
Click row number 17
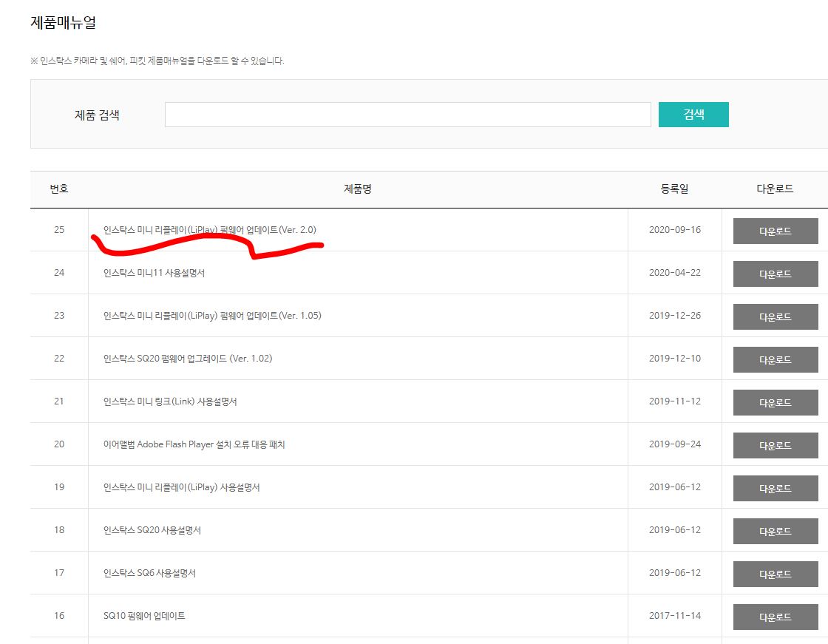(59, 573)
